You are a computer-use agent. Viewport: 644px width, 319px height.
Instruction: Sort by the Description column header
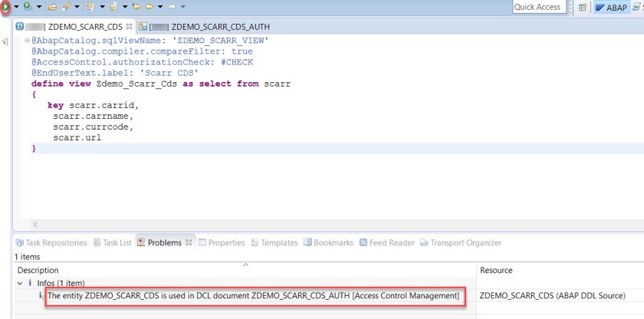click(x=245, y=270)
